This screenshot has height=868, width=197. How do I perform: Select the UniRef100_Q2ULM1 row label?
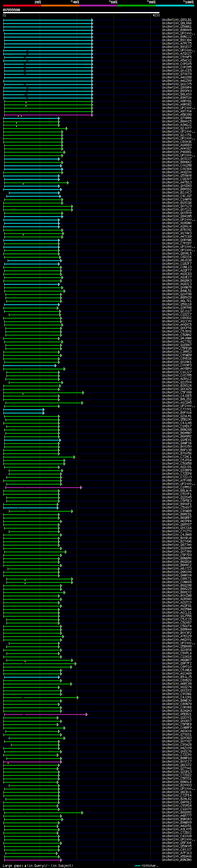point(177,416)
